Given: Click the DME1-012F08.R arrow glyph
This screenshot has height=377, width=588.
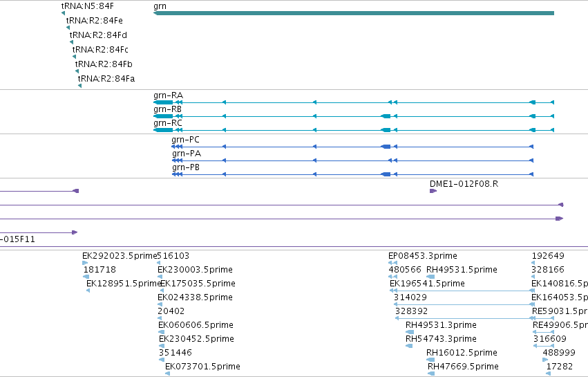Looking at the screenshot, I should (x=433, y=191).
